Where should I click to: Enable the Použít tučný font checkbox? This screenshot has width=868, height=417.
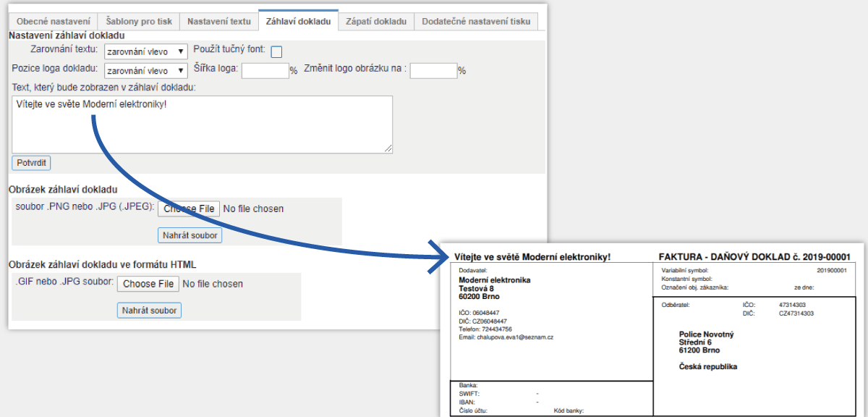(276, 51)
